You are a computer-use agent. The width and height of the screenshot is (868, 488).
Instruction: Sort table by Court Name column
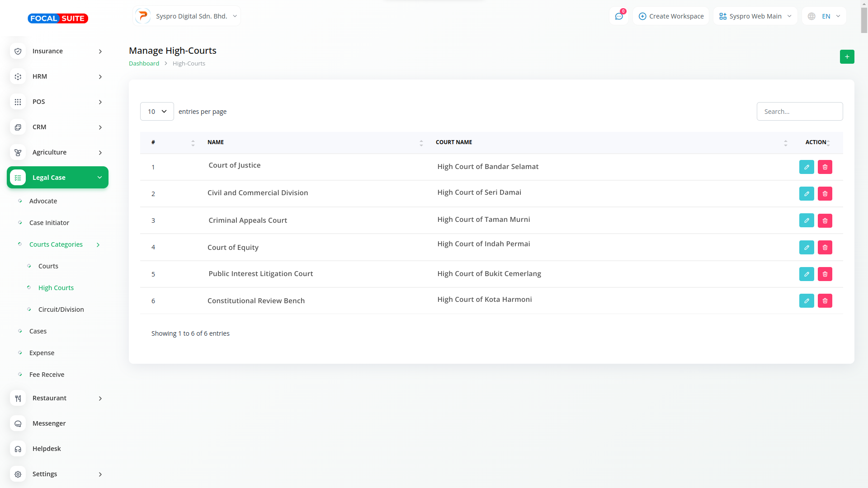click(454, 142)
